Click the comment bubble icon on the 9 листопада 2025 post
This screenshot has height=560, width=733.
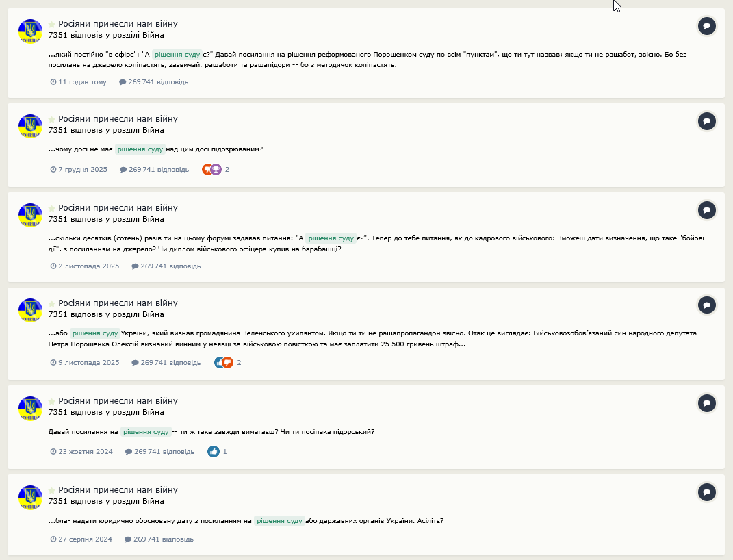click(x=706, y=306)
